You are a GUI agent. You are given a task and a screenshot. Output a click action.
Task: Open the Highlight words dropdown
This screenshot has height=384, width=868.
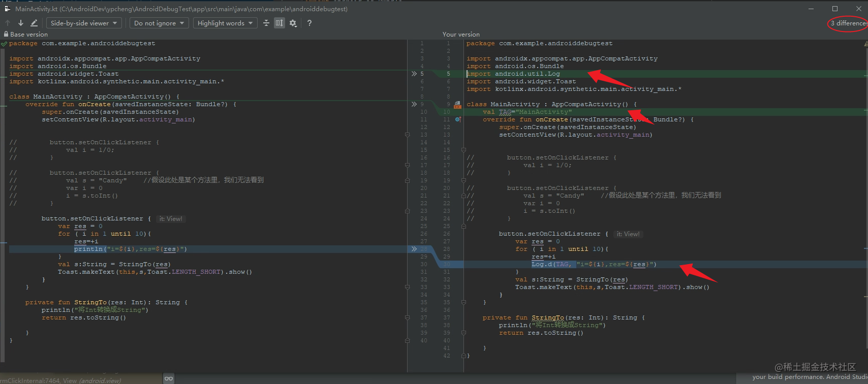click(x=225, y=23)
